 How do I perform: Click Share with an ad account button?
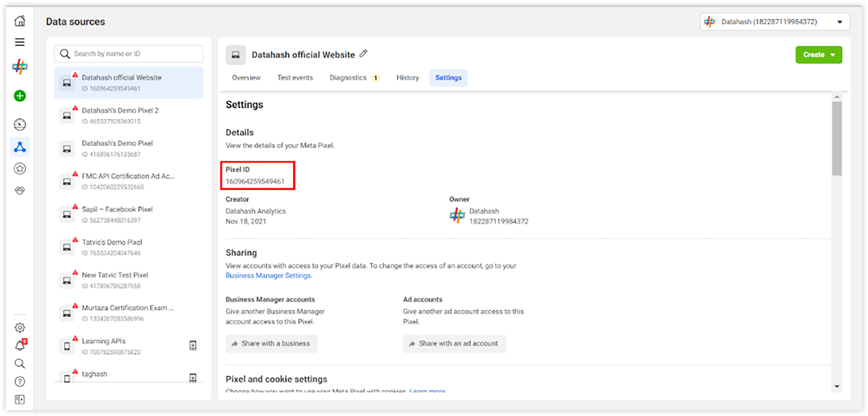[454, 344]
